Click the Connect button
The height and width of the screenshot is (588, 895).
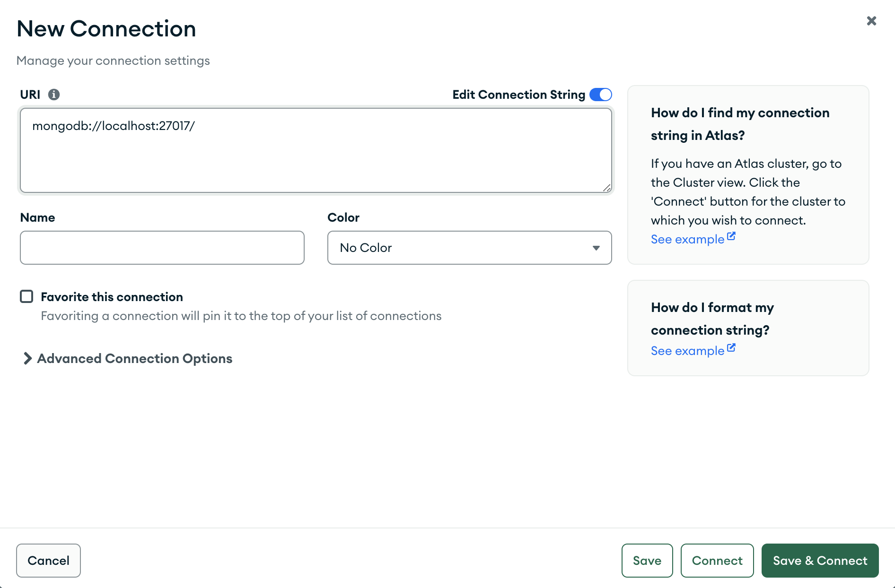pos(717,561)
